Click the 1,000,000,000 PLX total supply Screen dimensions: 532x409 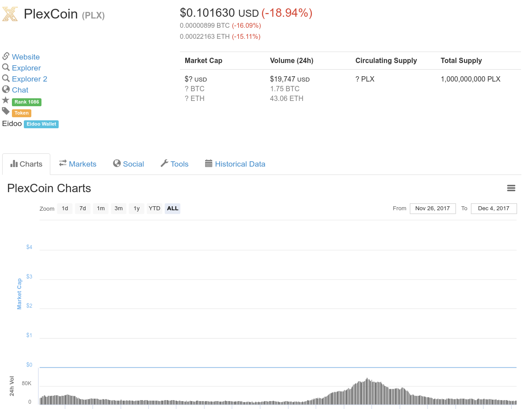(x=471, y=79)
